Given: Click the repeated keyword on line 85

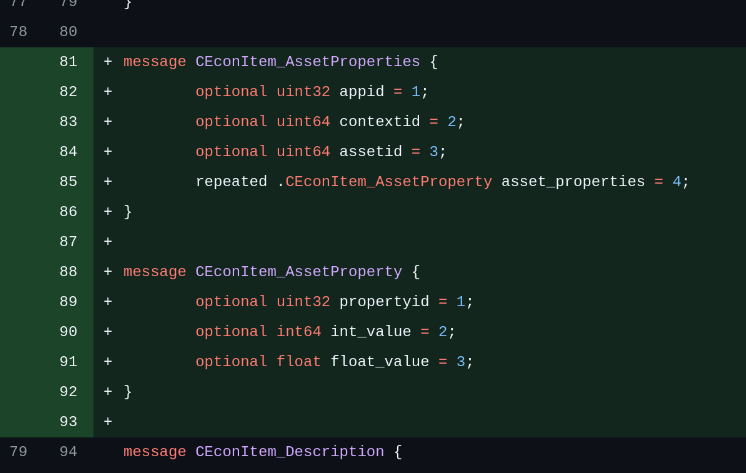Looking at the screenshot, I should tap(231, 182).
